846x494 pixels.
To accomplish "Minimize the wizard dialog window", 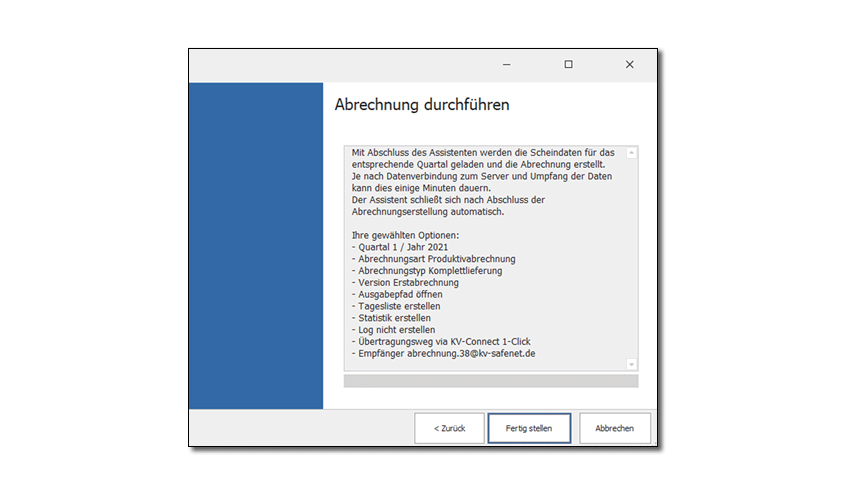I will (x=507, y=64).
